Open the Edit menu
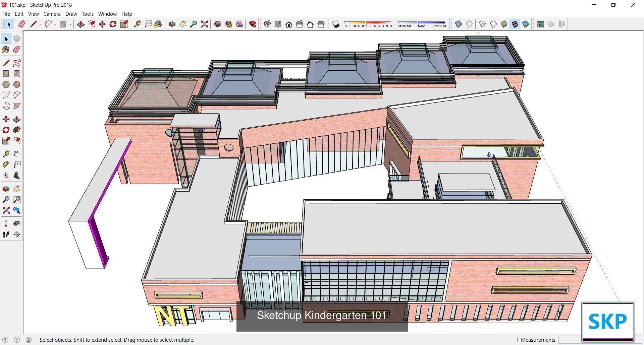This screenshot has height=345, width=644. (19, 14)
